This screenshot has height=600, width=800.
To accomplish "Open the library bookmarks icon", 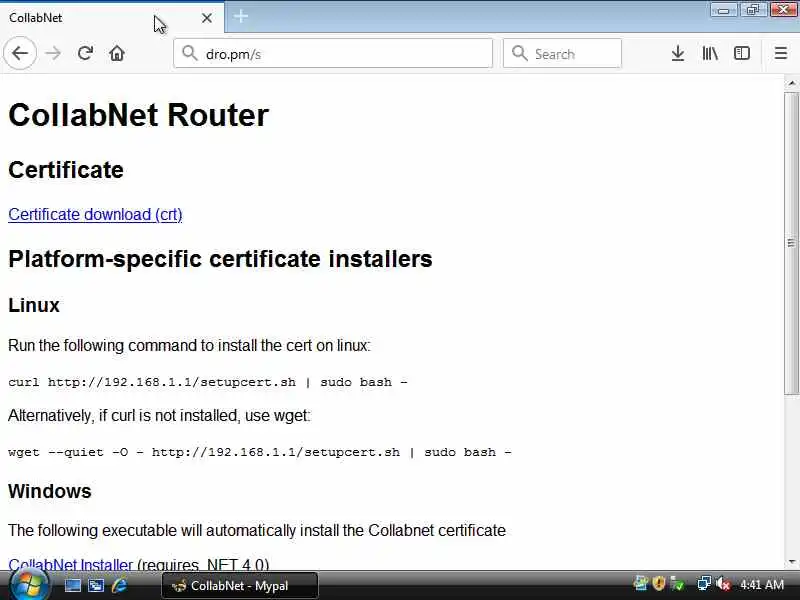I will (x=710, y=53).
